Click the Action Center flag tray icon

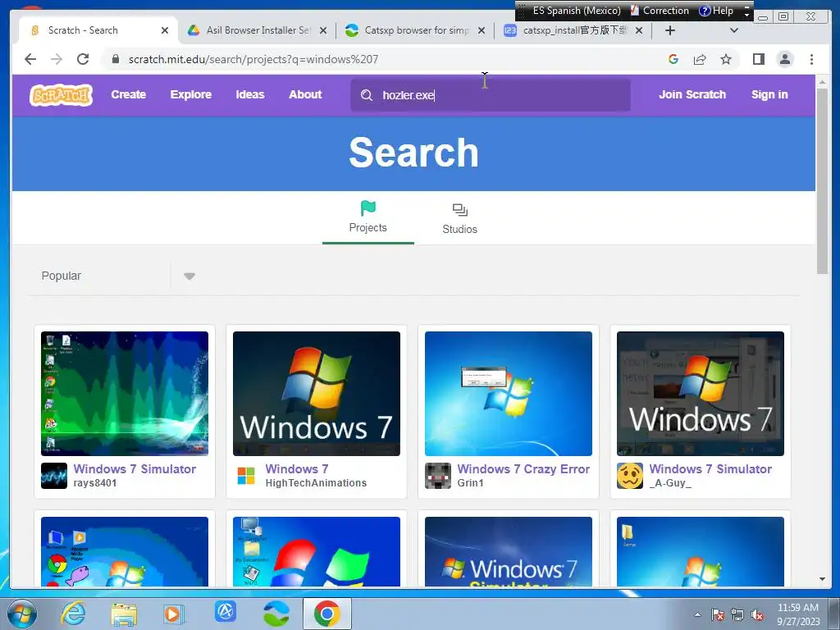coord(717,614)
